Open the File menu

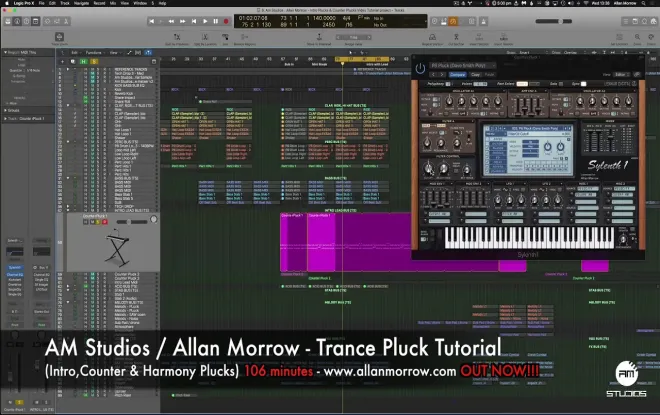tap(41, 3)
